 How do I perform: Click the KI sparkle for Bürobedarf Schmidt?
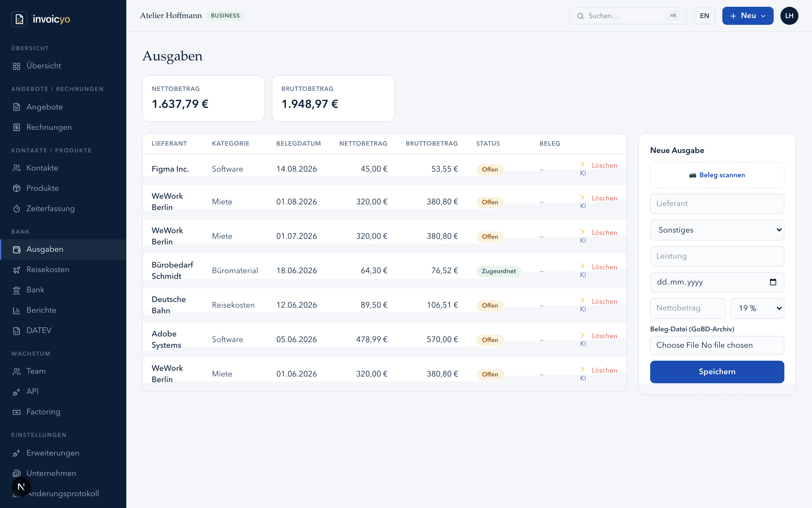coord(582,266)
